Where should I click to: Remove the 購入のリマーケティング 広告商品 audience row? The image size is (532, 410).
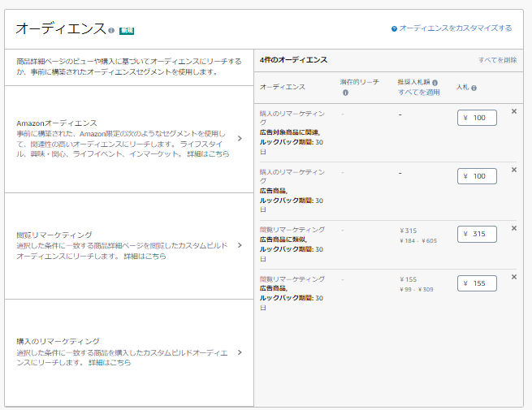point(514,170)
